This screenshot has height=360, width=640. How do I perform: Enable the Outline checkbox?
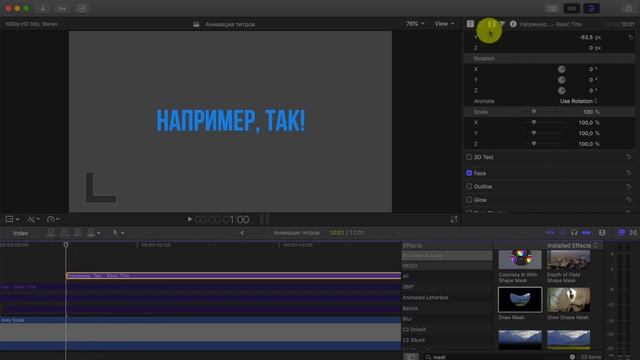coord(469,187)
